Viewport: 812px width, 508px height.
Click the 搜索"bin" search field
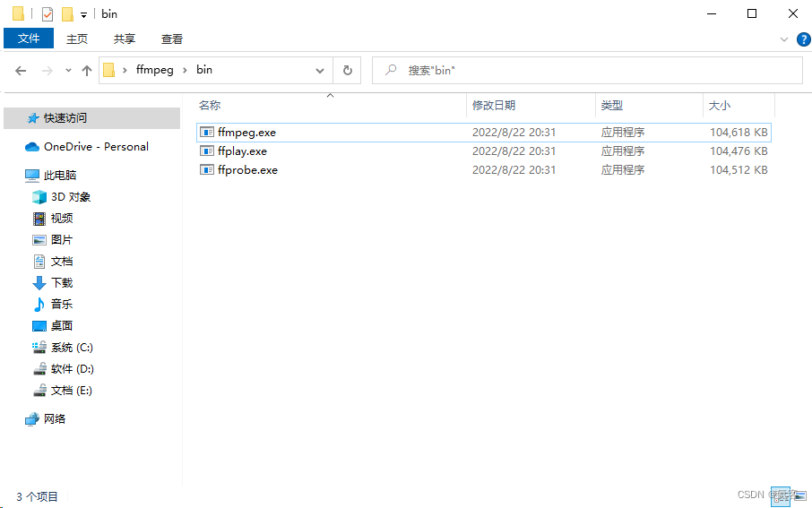coord(587,71)
